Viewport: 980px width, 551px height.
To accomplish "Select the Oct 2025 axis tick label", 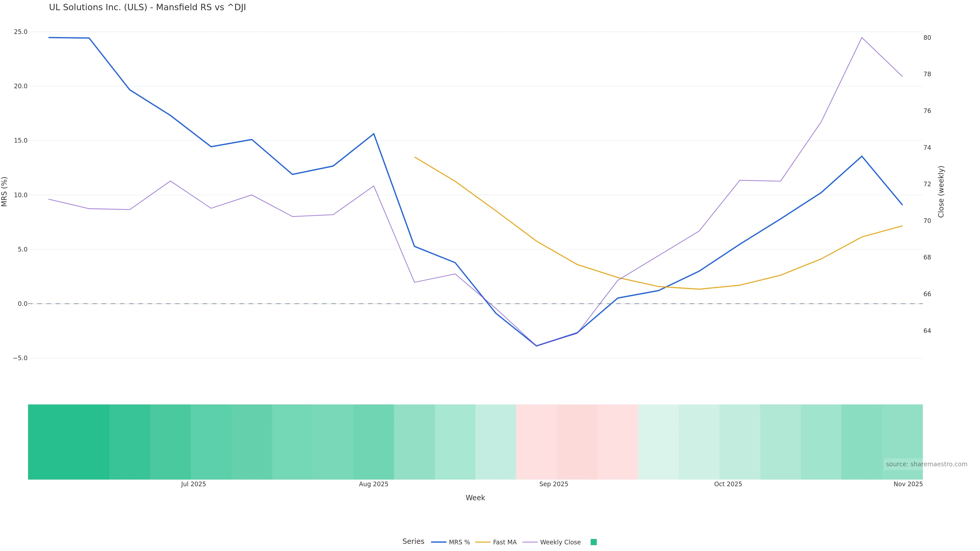I will click(x=728, y=484).
